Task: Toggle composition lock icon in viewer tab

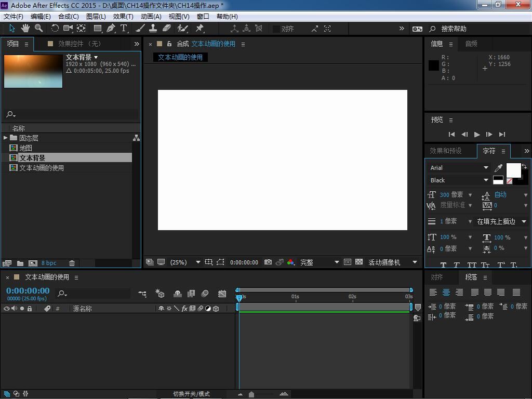Action: (x=169, y=44)
